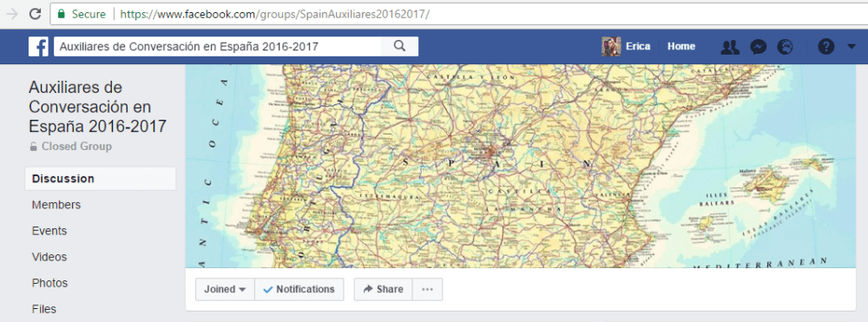Open the Notifications globe icon

(x=785, y=47)
